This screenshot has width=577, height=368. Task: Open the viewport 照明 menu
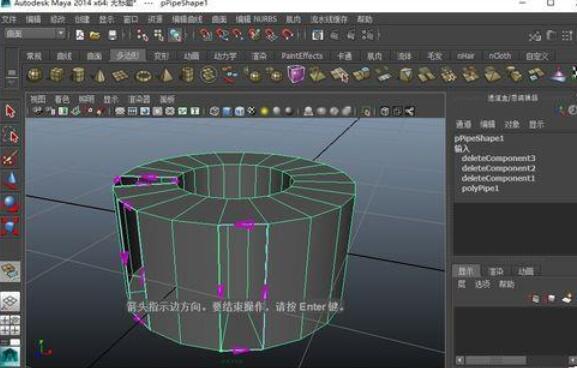86,99
